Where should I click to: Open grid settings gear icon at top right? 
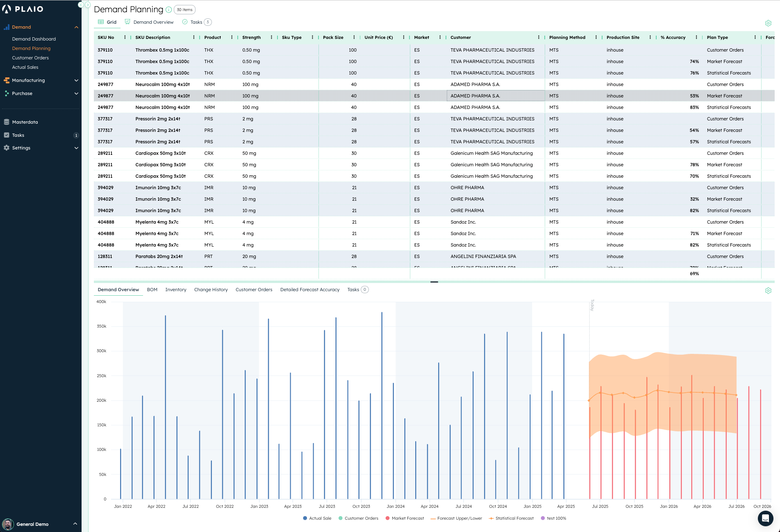768,23
